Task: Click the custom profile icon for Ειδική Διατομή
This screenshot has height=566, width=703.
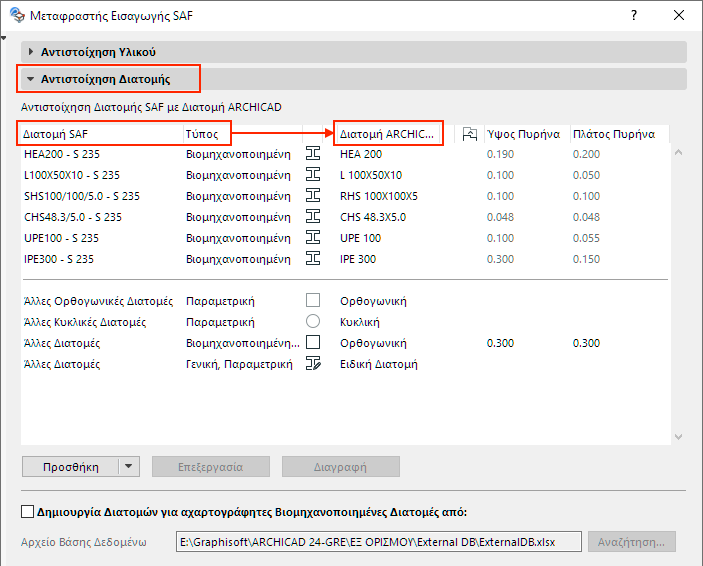Action: pos(313,363)
